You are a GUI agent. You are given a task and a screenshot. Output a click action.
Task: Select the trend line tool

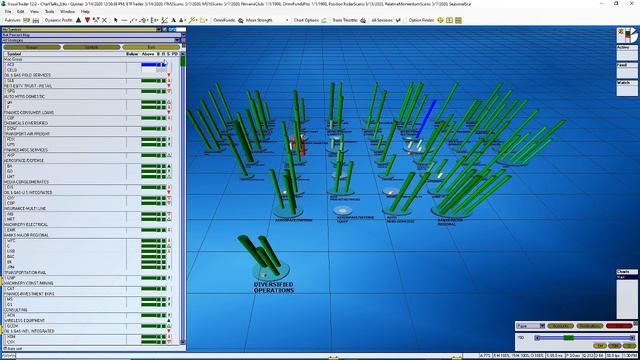[x=133, y=20]
